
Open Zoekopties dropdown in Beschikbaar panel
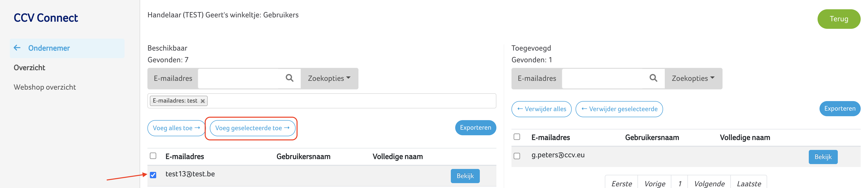(329, 78)
